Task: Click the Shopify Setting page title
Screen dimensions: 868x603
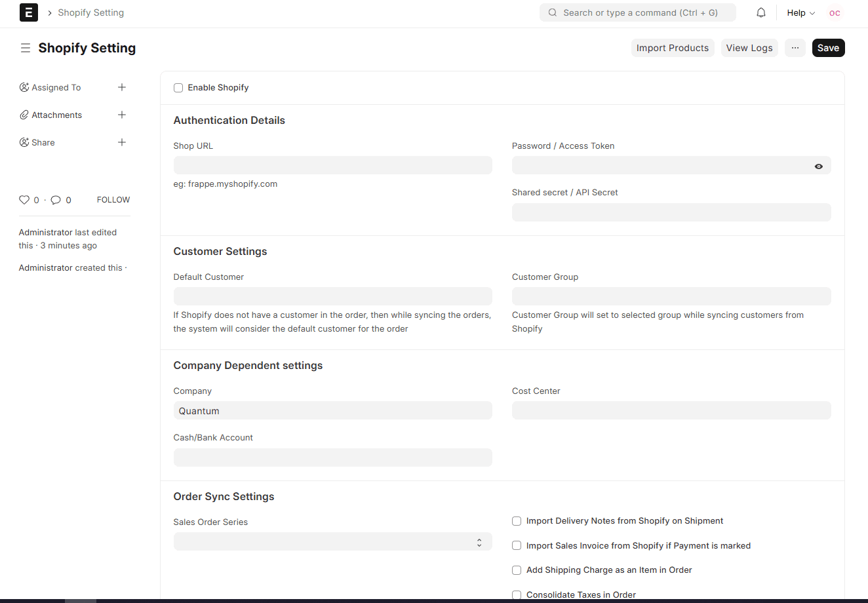Action: click(x=87, y=48)
